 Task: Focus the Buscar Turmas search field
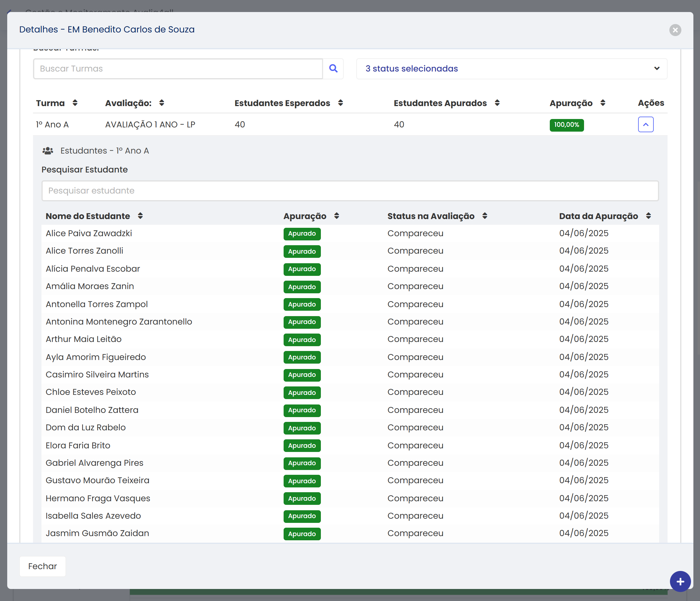178,69
